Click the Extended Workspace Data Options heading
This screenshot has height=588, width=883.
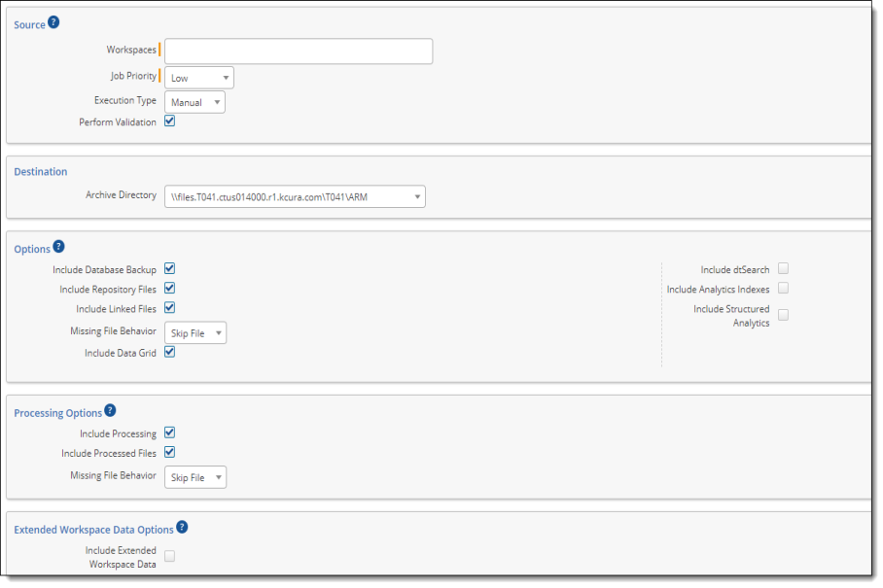tap(93, 530)
